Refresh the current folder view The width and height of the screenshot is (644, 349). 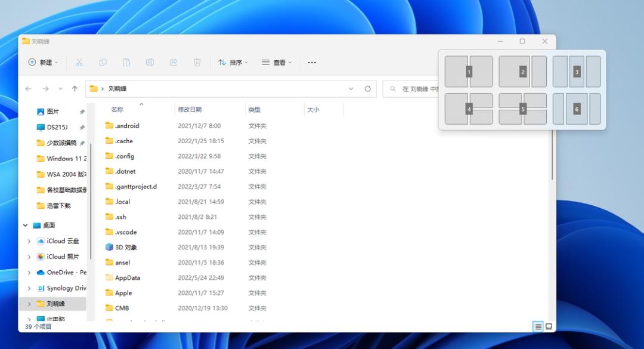pos(368,89)
